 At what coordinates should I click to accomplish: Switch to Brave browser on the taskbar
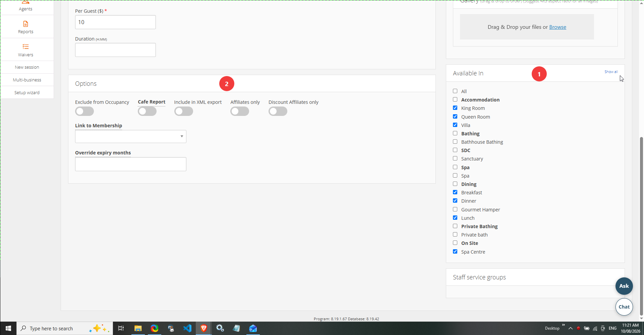(204, 328)
